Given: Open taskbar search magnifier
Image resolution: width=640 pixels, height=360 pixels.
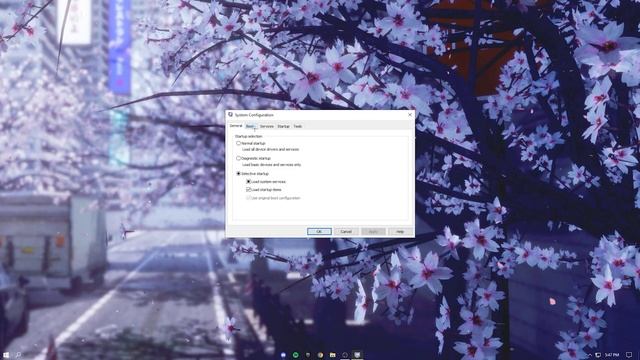Looking at the screenshot, I should coord(18,355).
